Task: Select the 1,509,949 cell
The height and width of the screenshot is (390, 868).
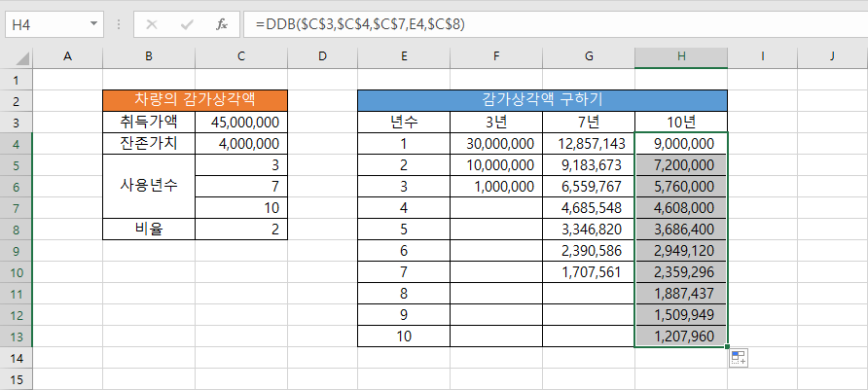Action: click(x=681, y=315)
